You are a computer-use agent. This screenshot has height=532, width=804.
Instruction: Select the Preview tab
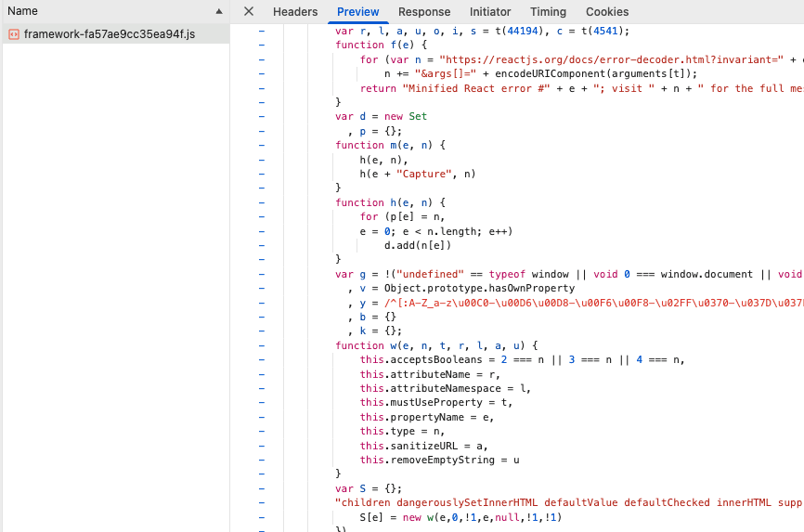click(x=357, y=12)
